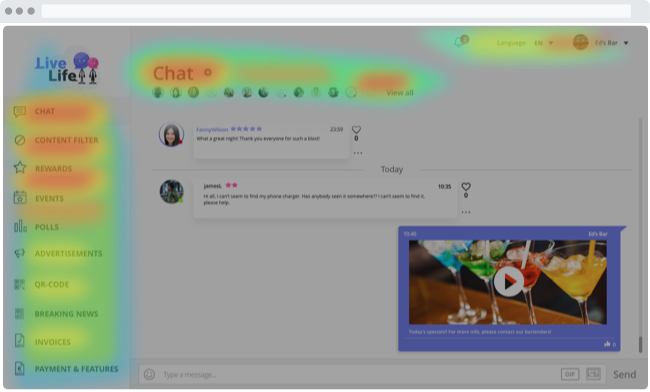Click the GIF button in message bar
Image resolution: width=650 pixels, height=392 pixels.
pos(570,374)
